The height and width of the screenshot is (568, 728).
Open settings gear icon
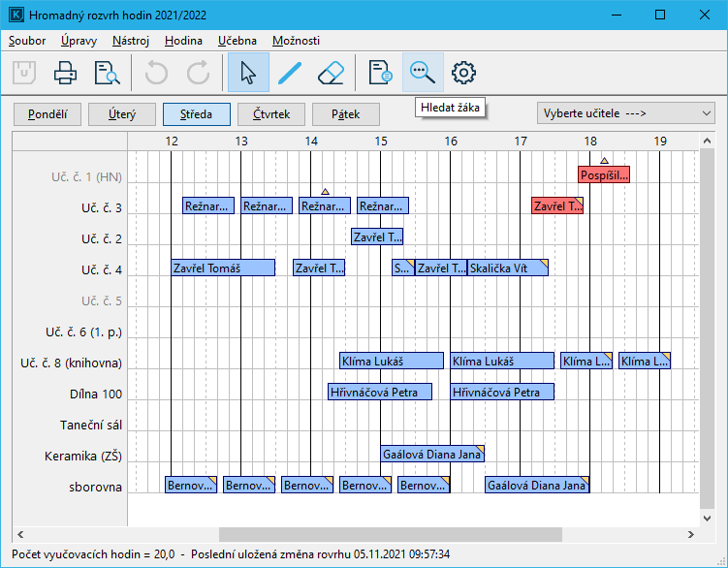click(464, 73)
